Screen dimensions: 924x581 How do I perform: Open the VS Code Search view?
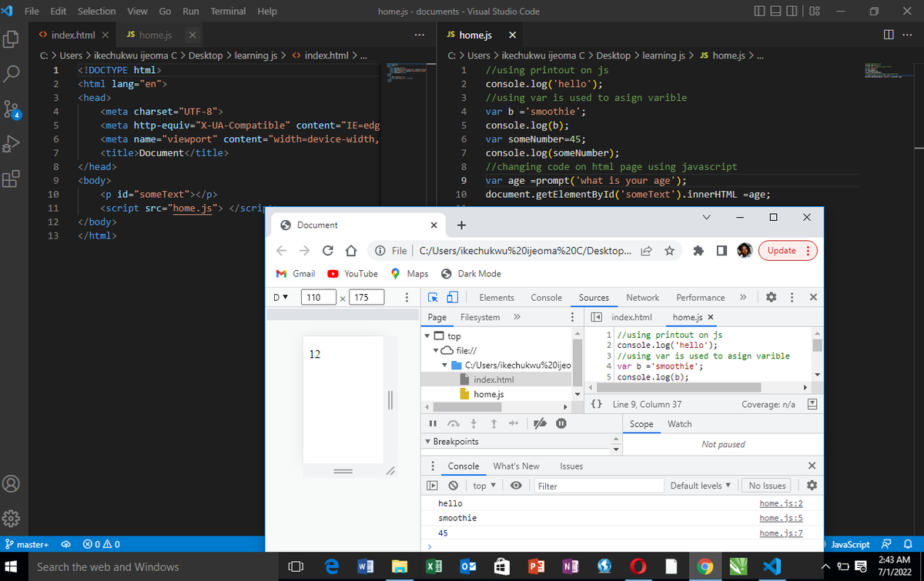click(x=12, y=74)
